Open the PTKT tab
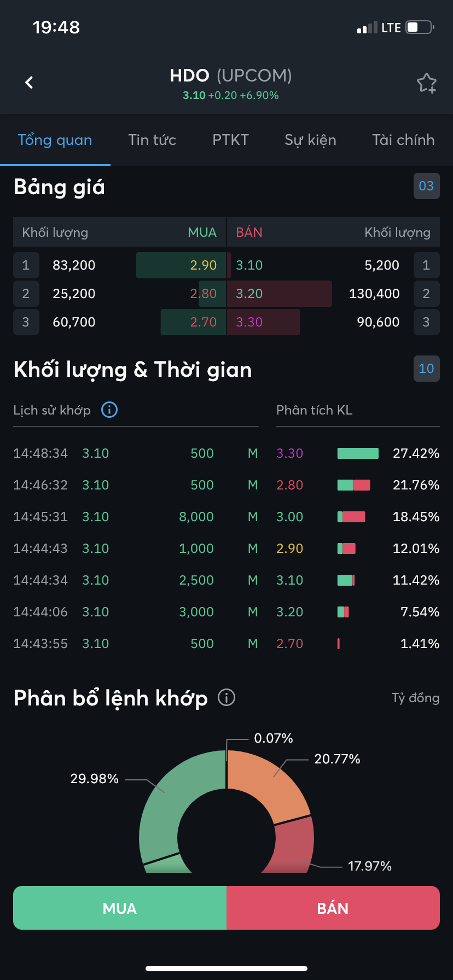This screenshot has width=453, height=980. point(230,140)
